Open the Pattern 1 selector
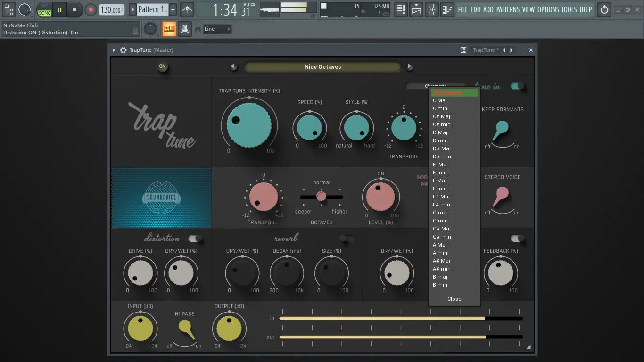This screenshot has height=362, width=644. [x=151, y=9]
